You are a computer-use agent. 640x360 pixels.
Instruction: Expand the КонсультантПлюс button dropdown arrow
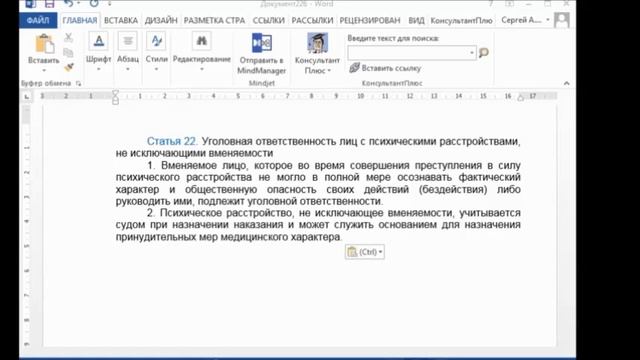click(329, 71)
